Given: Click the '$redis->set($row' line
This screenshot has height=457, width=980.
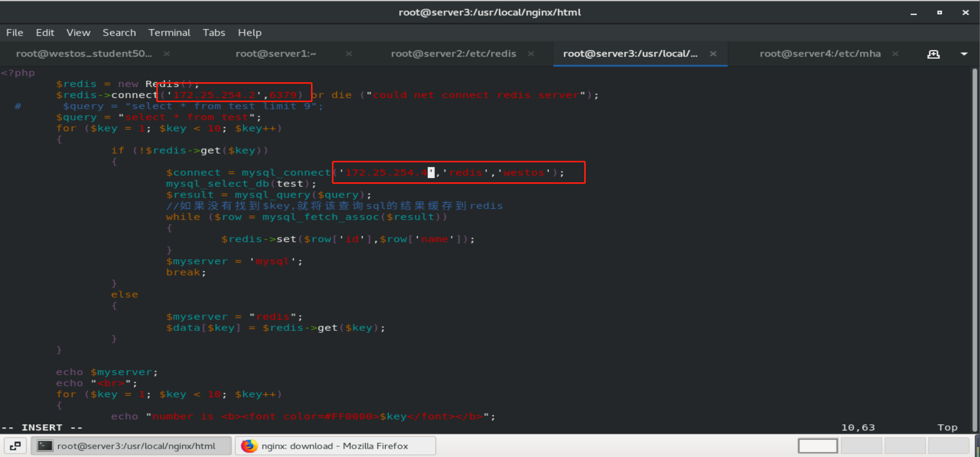Looking at the screenshot, I should pyautogui.click(x=348, y=239).
